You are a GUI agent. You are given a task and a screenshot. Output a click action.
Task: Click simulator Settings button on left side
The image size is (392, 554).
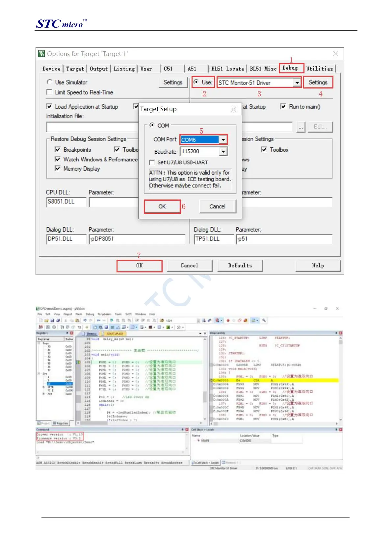tap(173, 82)
